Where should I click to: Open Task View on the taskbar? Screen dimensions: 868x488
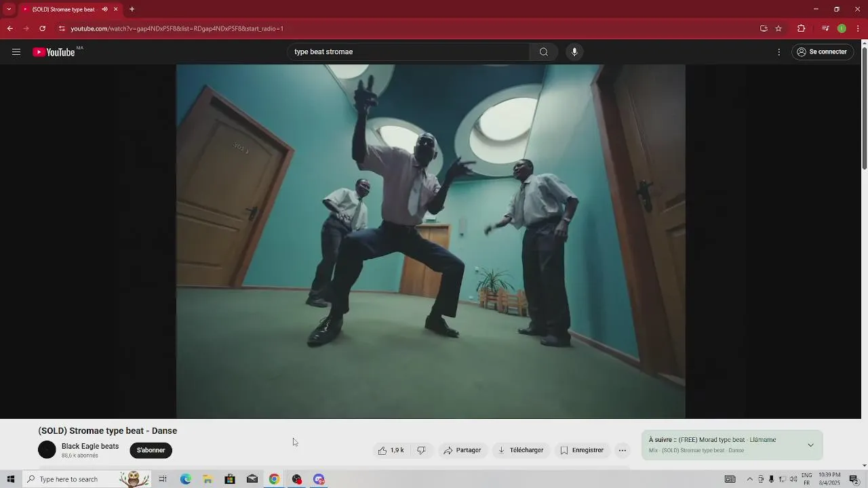pyautogui.click(x=163, y=479)
